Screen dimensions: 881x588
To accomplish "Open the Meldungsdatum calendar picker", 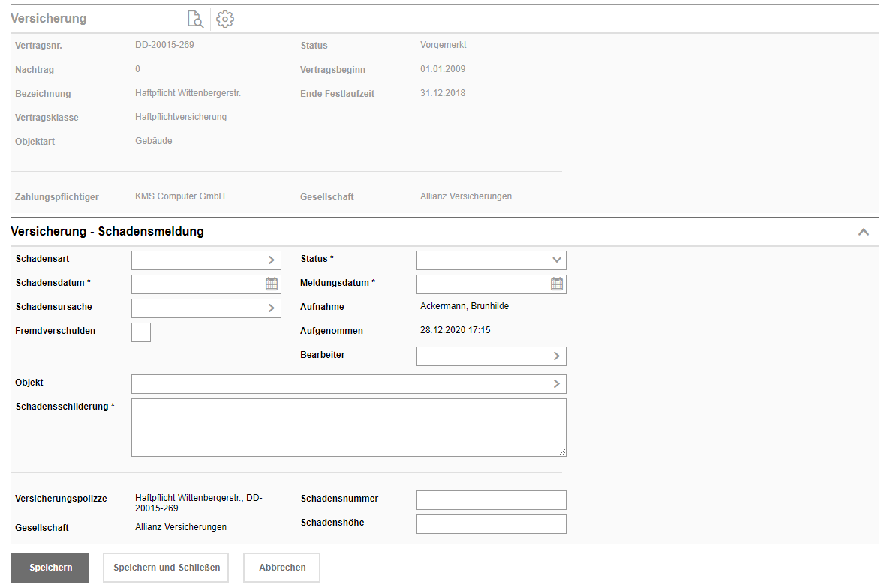I will pos(557,283).
